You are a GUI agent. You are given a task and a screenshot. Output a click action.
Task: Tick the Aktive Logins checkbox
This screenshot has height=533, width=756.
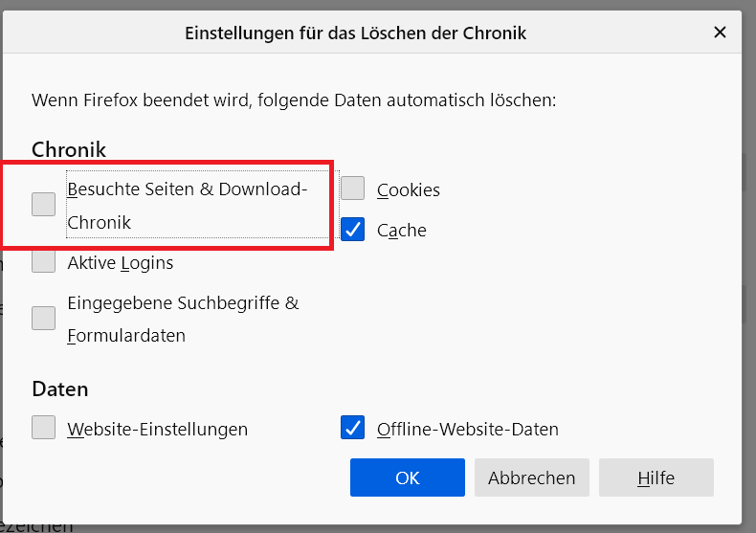(x=43, y=262)
